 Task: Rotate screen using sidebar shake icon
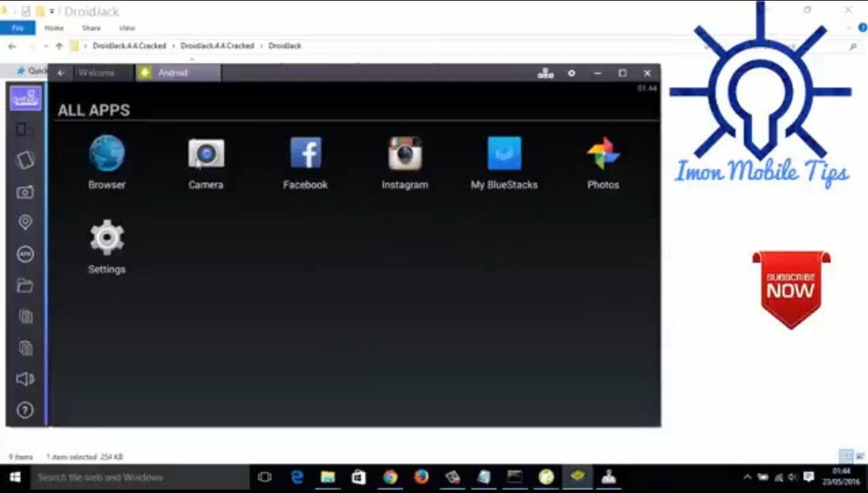25,160
